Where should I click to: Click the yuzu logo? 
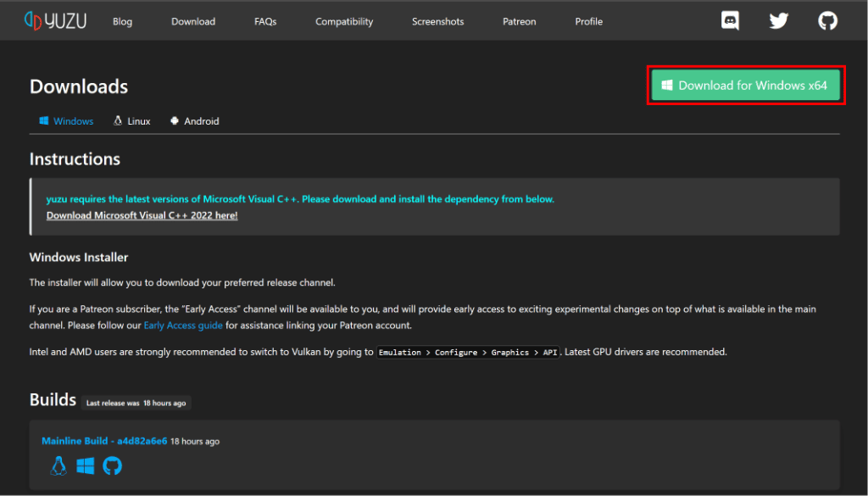(x=55, y=21)
